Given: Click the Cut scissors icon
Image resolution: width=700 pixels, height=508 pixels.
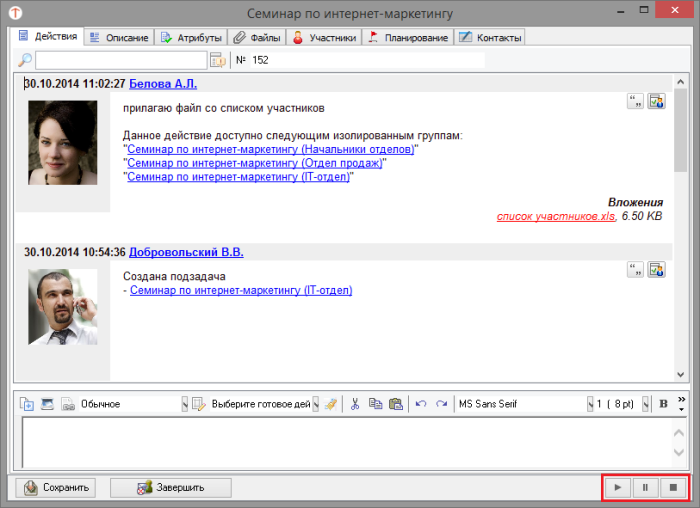Looking at the screenshot, I should click(355, 404).
